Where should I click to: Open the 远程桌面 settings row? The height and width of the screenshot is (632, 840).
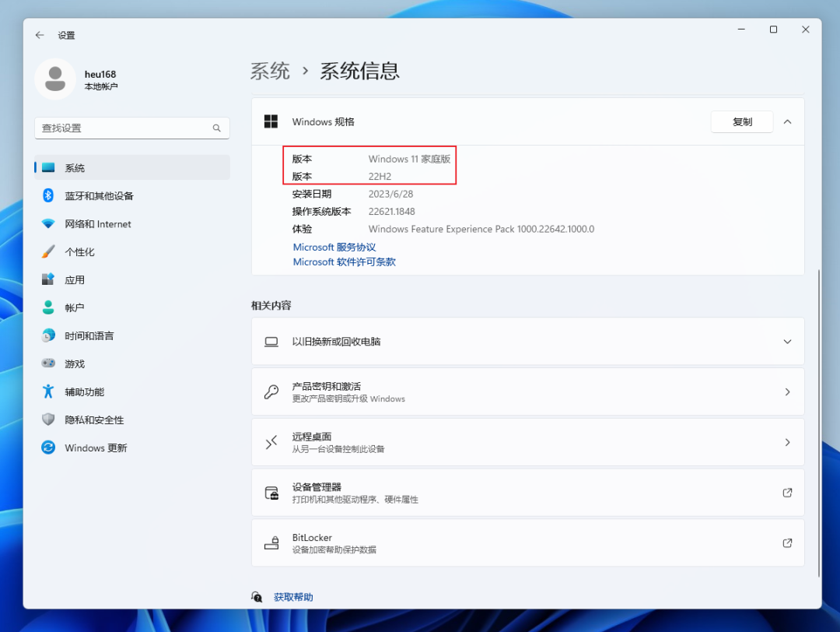coord(527,442)
